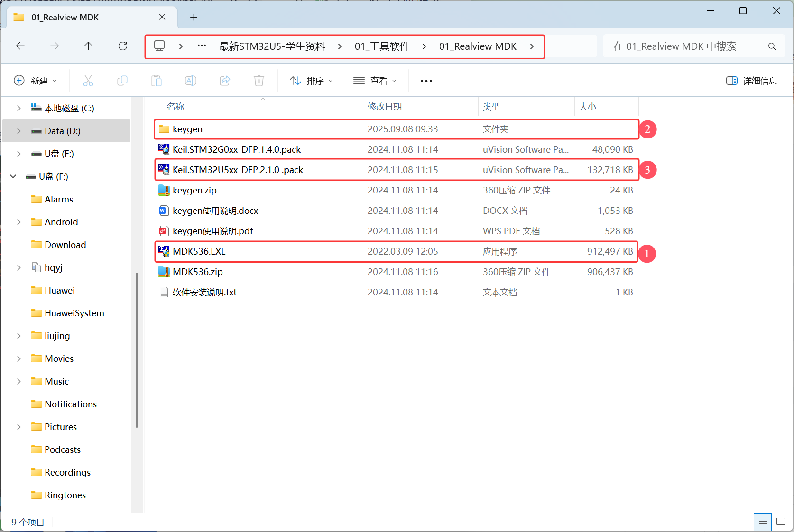Image resolution: width=794 pixels, height=532 pixels.
Task: Collapse the expanded U盘 (F:) node
Action: [13, 176]
